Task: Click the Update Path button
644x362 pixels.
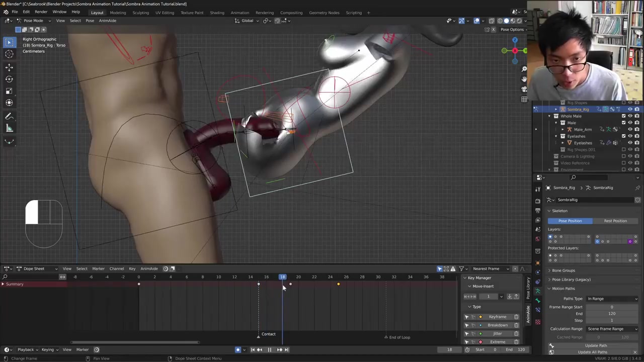Action: [596, 345]
